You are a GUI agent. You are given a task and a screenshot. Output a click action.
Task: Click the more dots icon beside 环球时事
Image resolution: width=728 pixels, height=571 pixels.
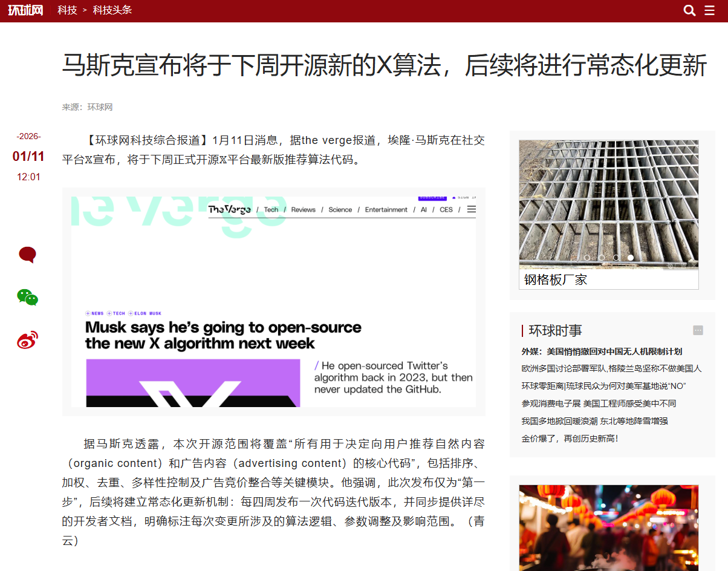[x=698, y=330]
